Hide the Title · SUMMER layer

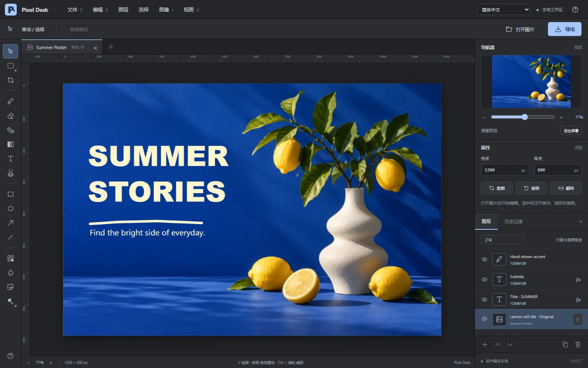(x=484, y=299)
